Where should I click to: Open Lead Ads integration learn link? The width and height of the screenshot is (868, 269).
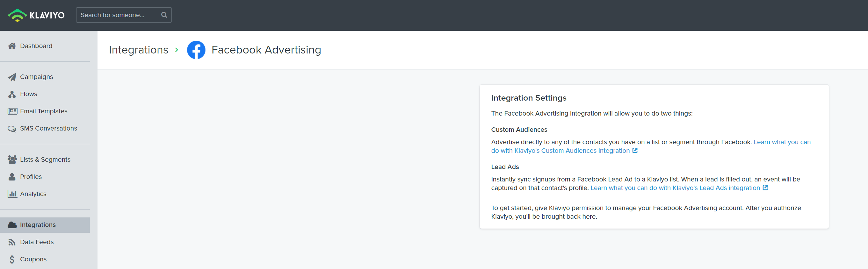click(x=675, y=188)
